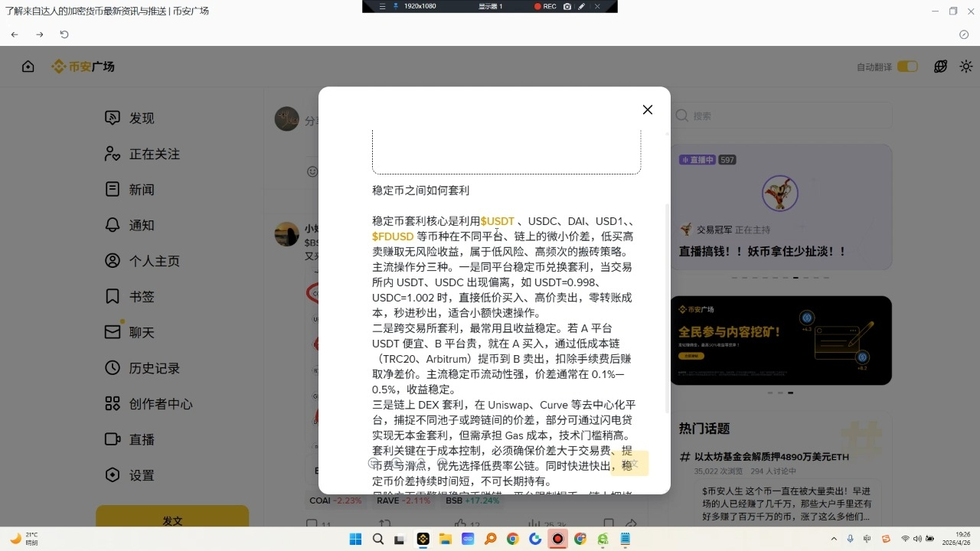The height and width of the screenshot is (551, 980).
Task: Open 聊天 in the sidebar
Action: pos(129,332)
